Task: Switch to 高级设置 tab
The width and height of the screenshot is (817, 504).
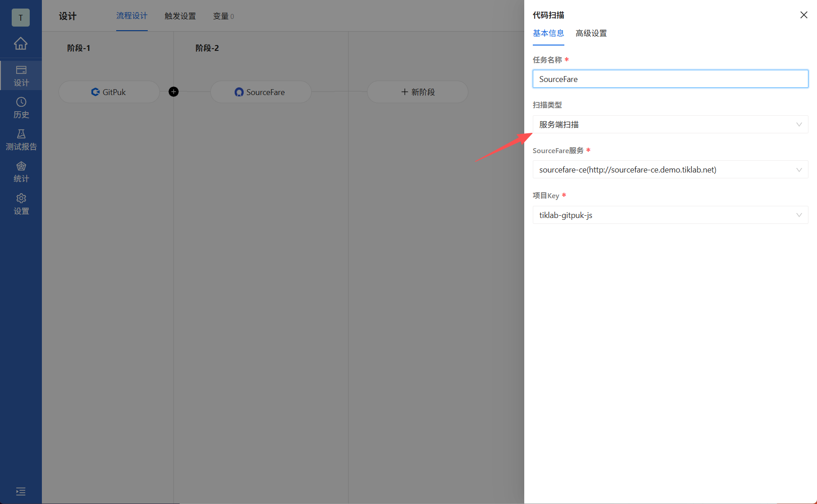Action: [591, 33]
